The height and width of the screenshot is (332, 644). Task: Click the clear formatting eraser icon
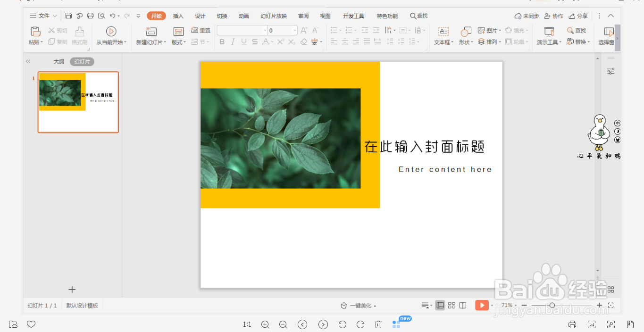tap(303, 42)
